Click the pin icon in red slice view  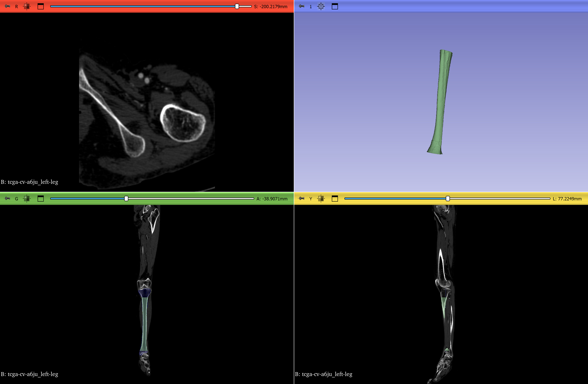[7, 6]
